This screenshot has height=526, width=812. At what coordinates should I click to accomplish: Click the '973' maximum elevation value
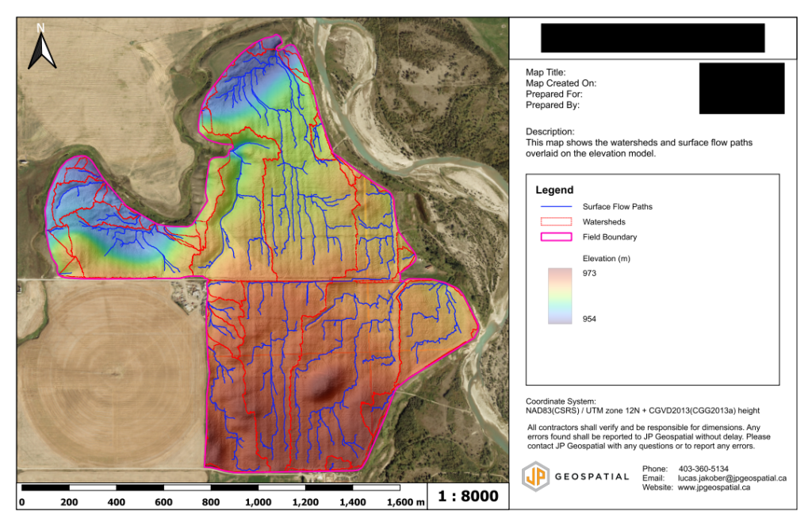coord(589,273)
